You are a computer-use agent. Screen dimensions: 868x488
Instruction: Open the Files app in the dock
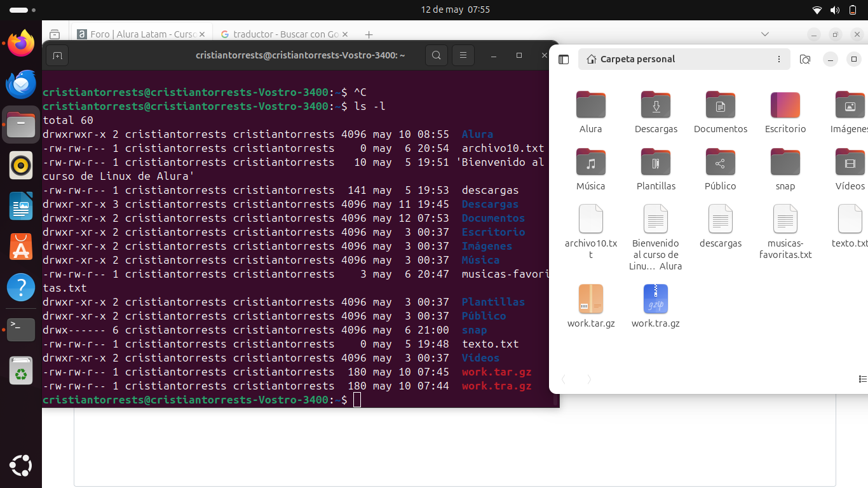point(21,125)
